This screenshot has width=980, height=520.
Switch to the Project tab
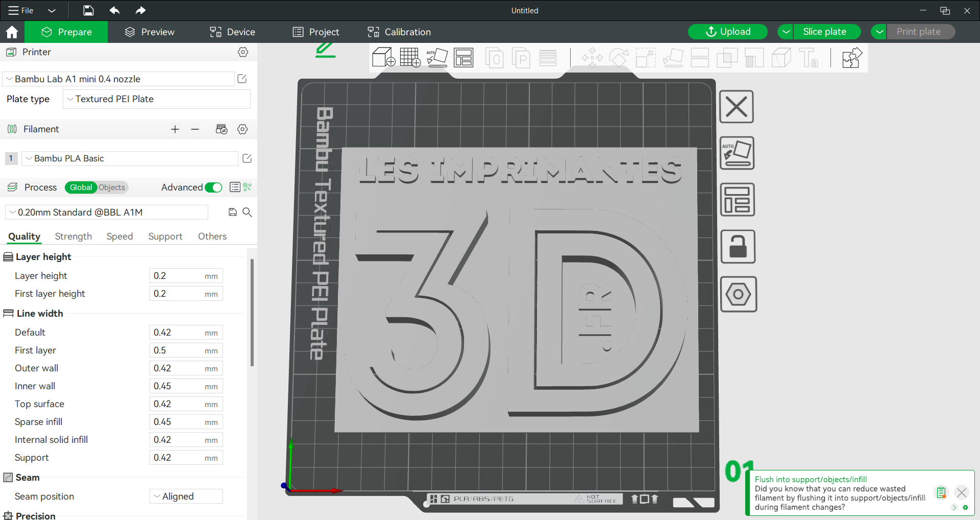[x=316, y=32]
